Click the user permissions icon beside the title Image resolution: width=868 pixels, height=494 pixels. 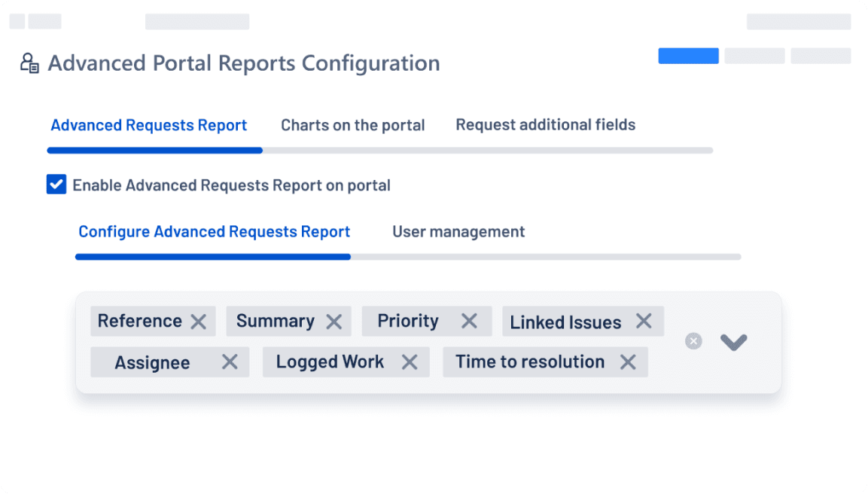[29, 63]
